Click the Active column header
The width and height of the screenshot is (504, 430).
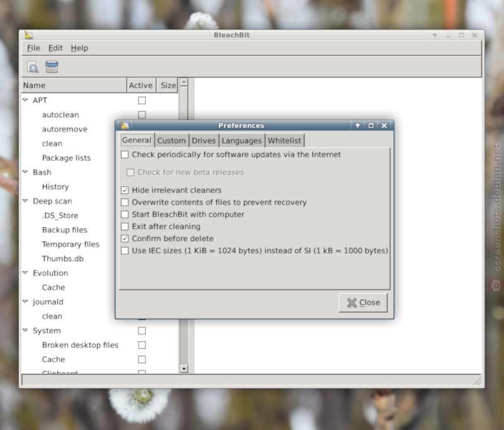[141, 86]
